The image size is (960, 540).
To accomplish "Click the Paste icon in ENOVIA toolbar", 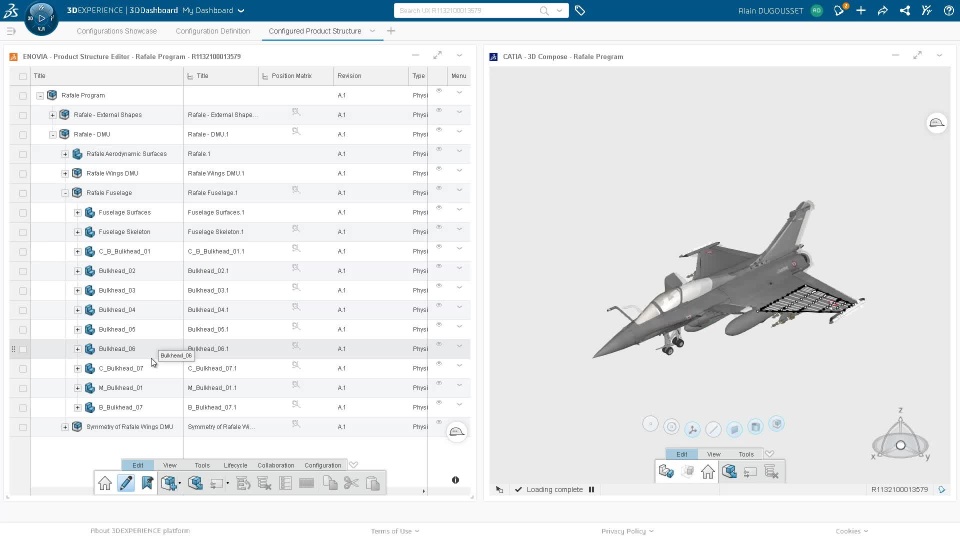I will point(373,483).
